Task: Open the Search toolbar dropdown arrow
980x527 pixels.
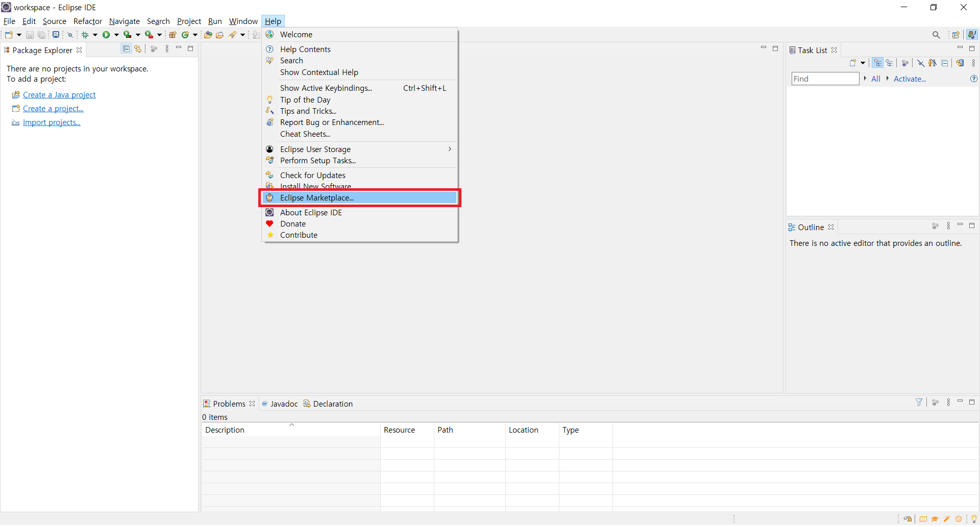Action: (x=242, y=35)
